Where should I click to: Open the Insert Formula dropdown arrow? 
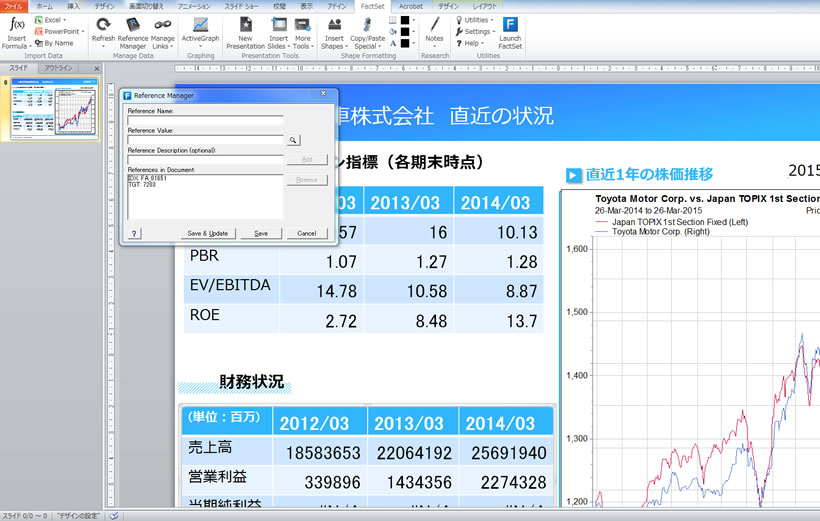coord(29,47)
